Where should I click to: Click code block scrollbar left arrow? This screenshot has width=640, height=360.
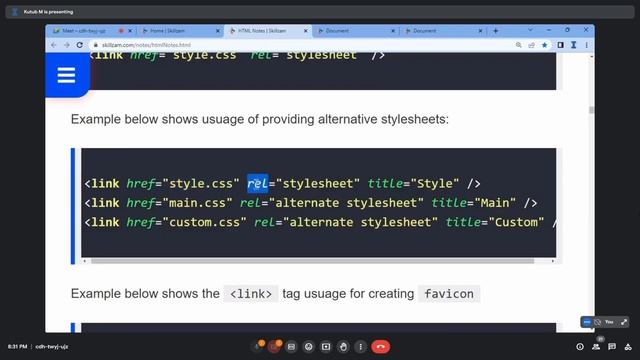point(84,261)
